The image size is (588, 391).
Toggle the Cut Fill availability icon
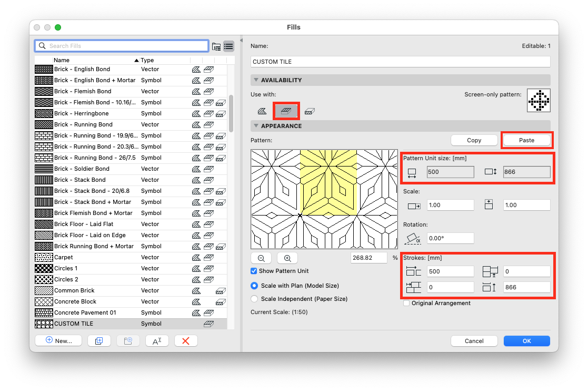click(x=310, y=111)
